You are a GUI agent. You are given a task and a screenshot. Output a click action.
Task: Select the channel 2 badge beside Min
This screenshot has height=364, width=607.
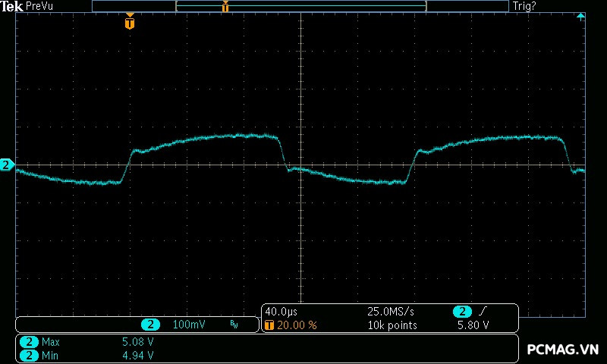(29, 355)
